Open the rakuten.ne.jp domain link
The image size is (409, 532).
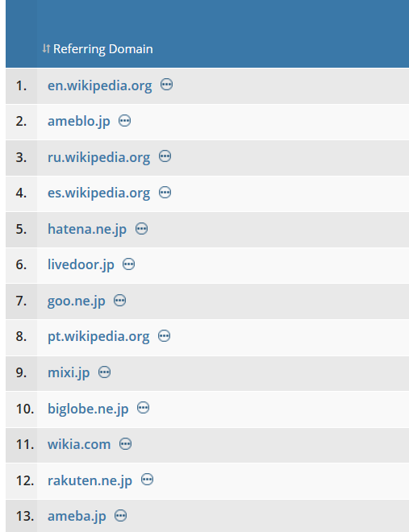(x=90, y=480)
